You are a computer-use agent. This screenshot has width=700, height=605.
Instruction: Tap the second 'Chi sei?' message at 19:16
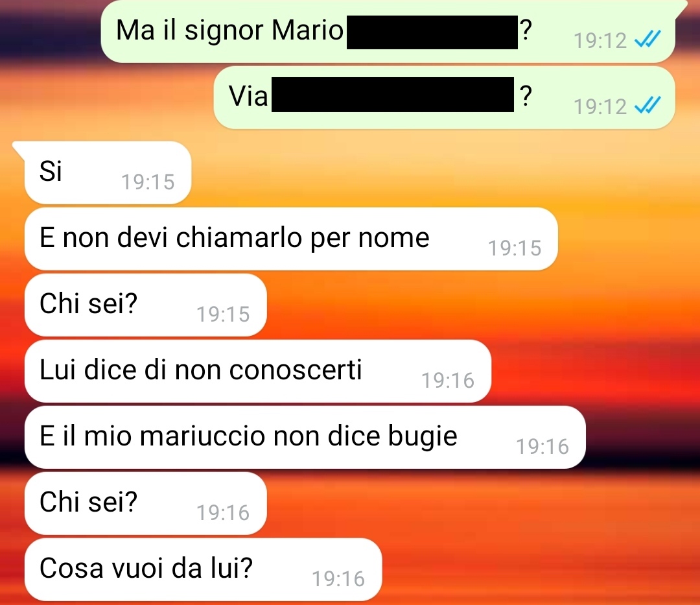tap(146, 503)
